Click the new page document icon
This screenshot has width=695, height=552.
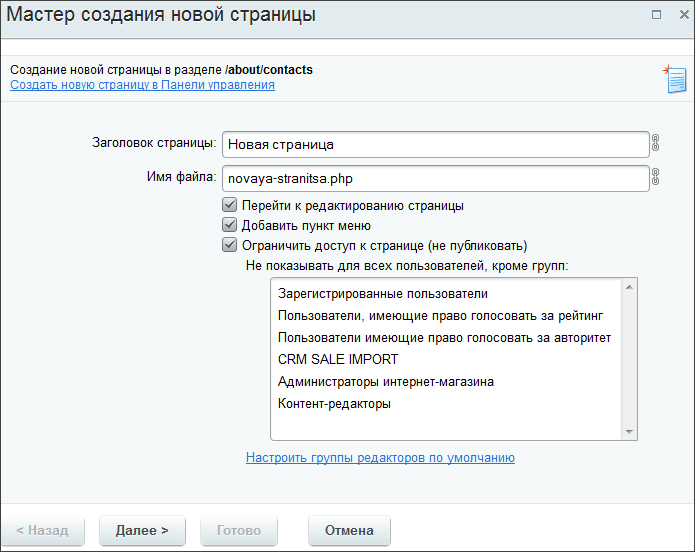(x=673, y=79)
